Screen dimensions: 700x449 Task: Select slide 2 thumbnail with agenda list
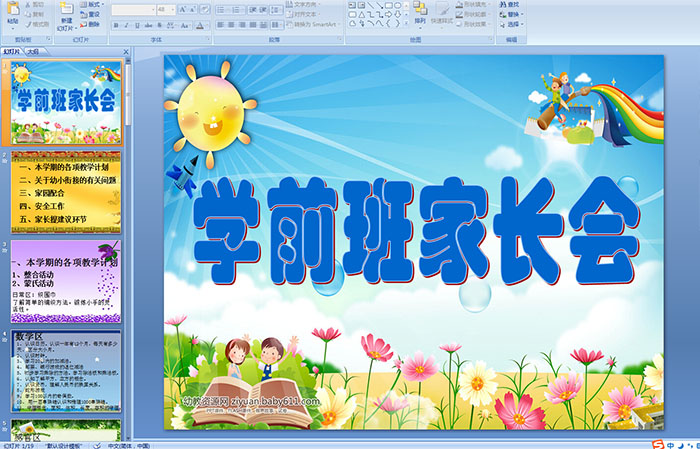[x=66, y=192]
